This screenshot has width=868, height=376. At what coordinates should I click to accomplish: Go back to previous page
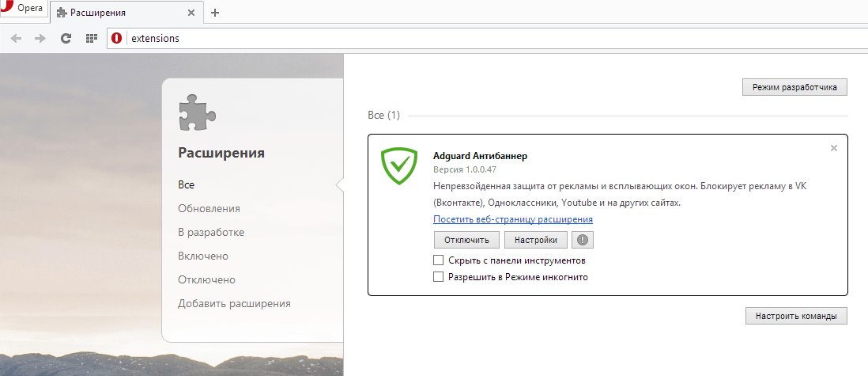[x=16, y=38]
